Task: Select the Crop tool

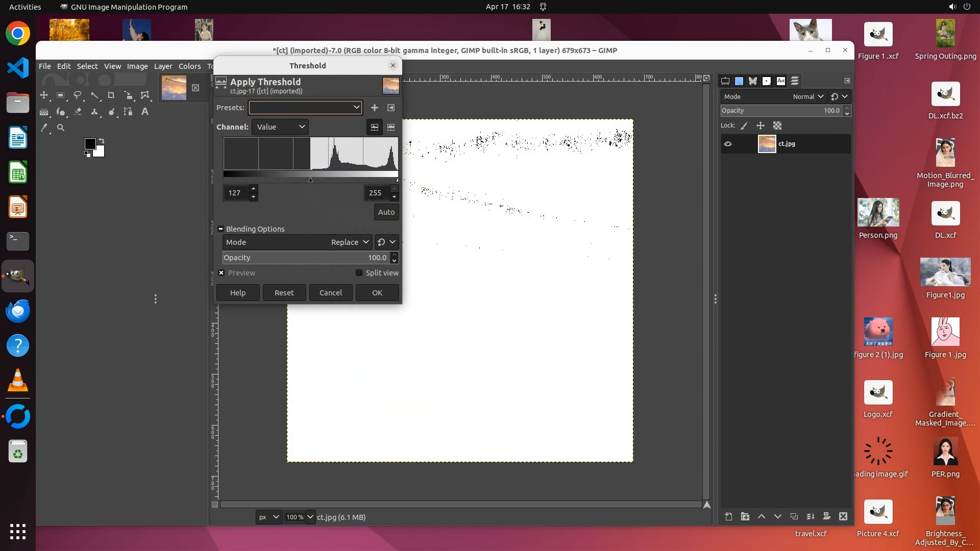Action: [x=111, y=95]
